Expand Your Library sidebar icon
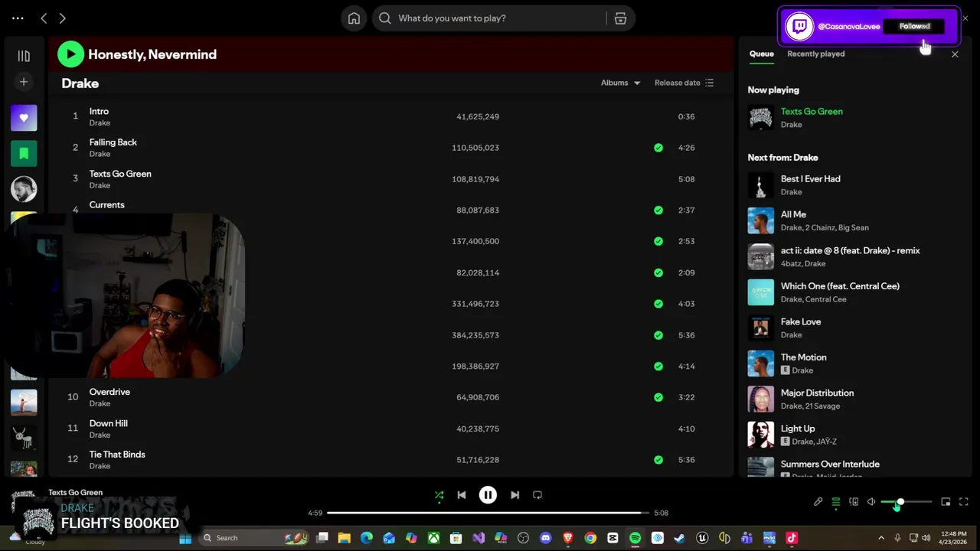 coord(24,56)
